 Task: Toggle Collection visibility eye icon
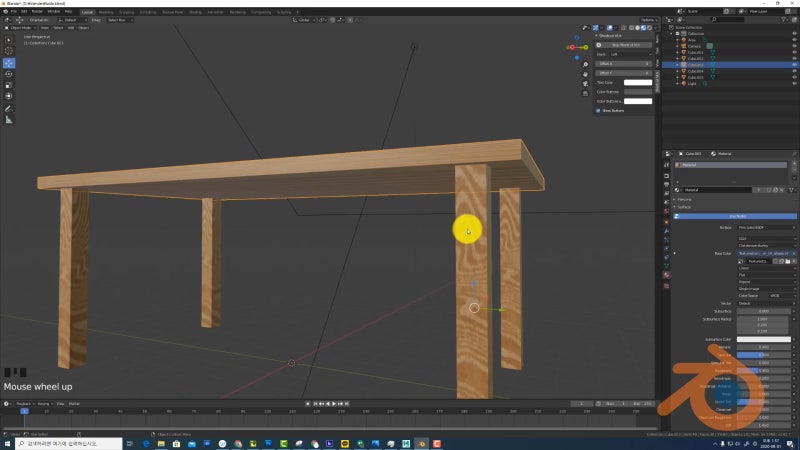[x=794, y=34]
